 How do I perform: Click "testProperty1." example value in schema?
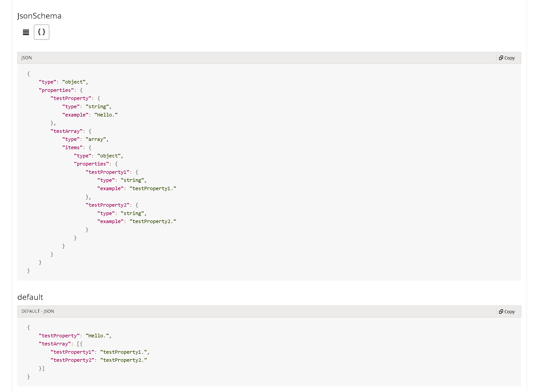click(x=153, y=188)
